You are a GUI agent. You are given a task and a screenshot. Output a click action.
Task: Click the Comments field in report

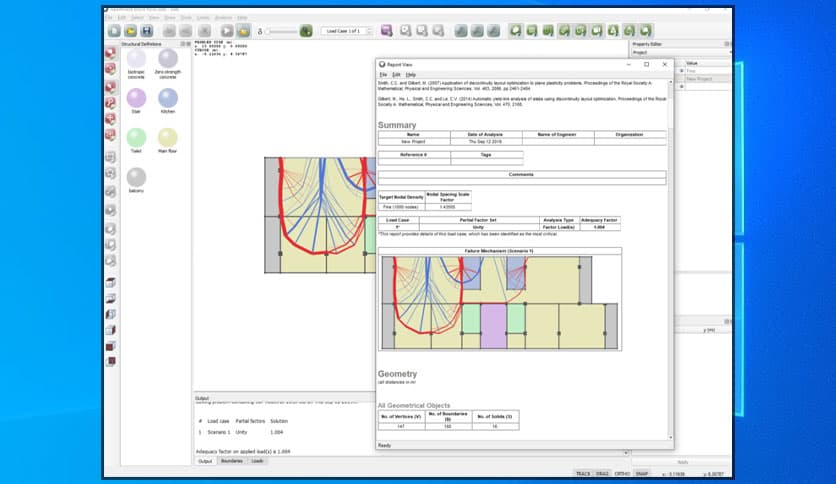point(521,181)
